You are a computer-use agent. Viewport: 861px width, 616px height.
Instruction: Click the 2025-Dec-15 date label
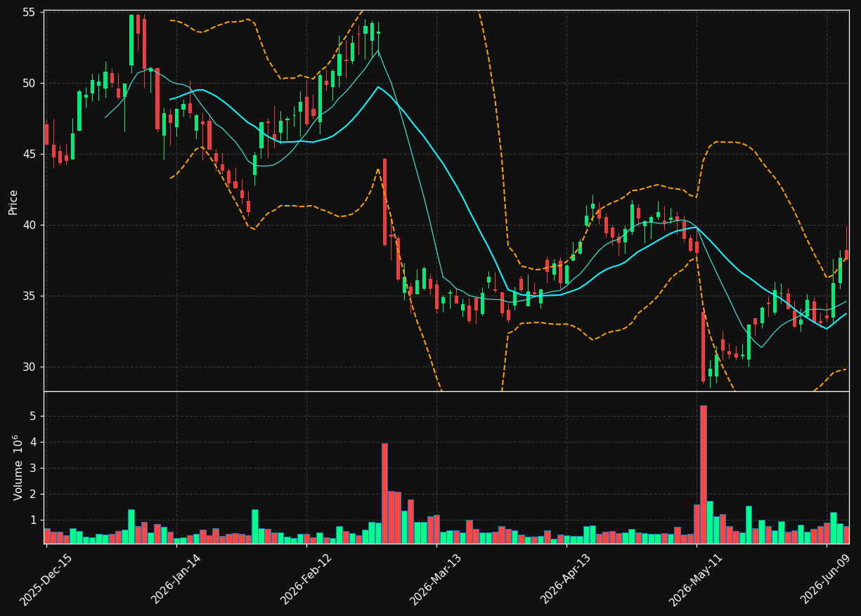pyautogui.click(x=46, y=579)
